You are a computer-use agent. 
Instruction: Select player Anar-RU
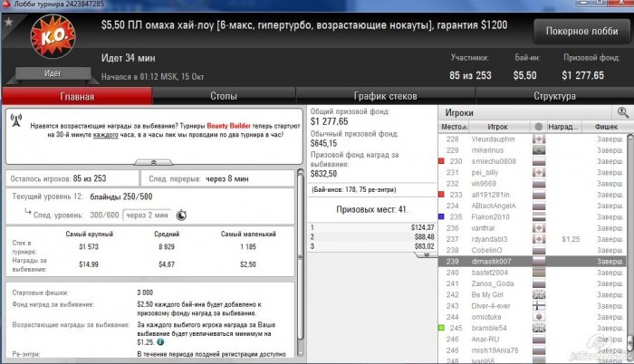point(485,340)
